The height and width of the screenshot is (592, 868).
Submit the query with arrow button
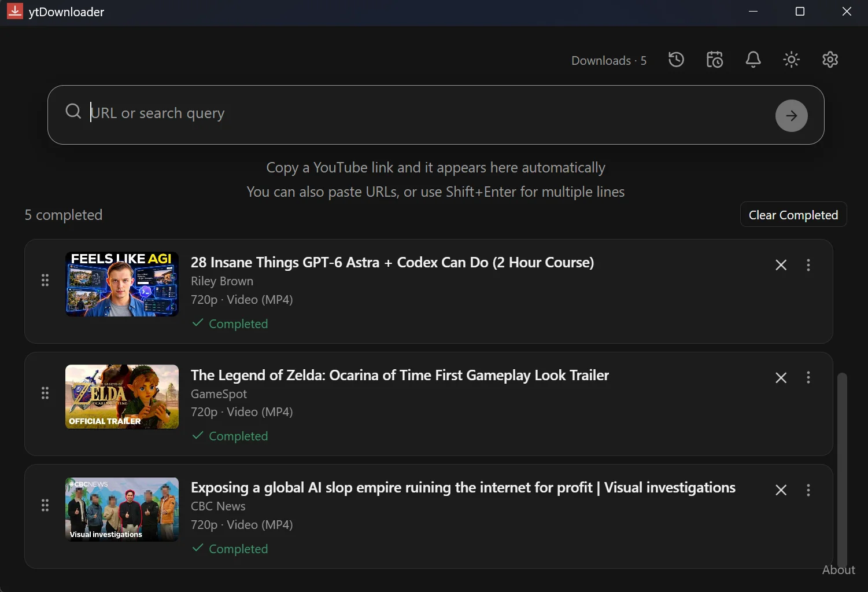791,116
